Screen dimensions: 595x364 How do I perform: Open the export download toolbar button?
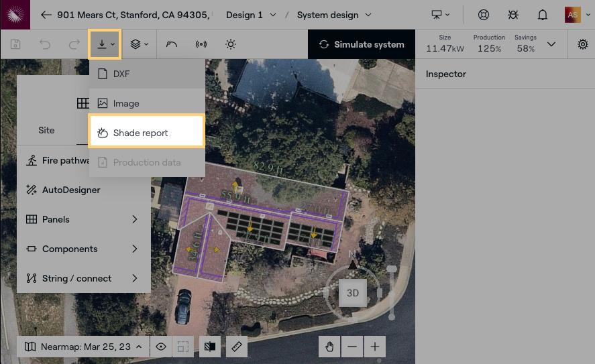(105, 44)
